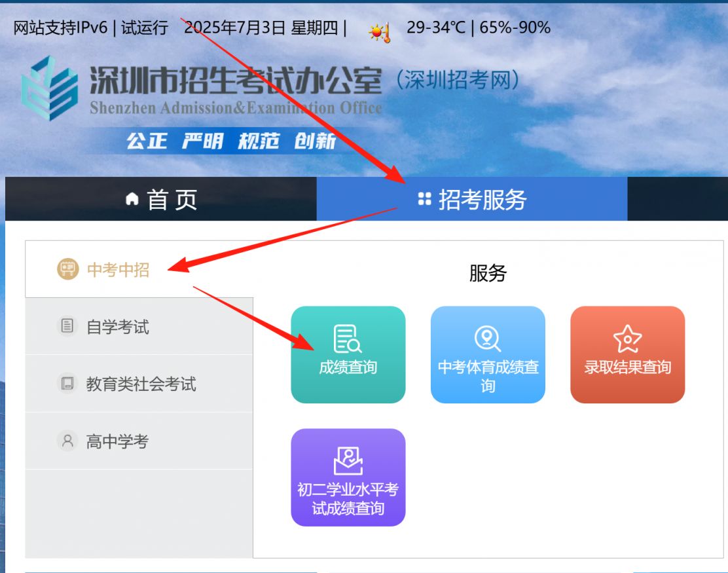This screenshot has width=728, height=573.
Task: Click the sunny weather thermometer icon
Action: 379,33
